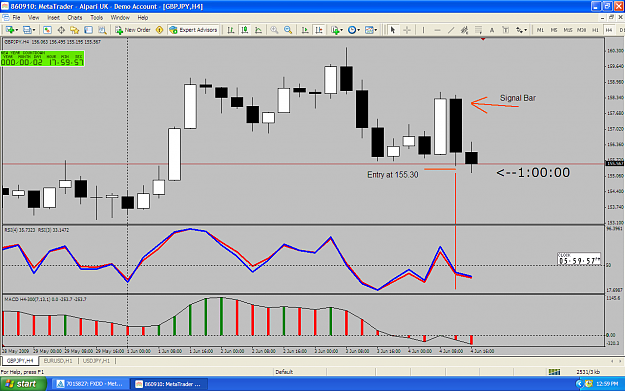The height and width of the screenshot is (391, 625).
Task: Draw a vertical line tool
Action: tap(423, 30)
